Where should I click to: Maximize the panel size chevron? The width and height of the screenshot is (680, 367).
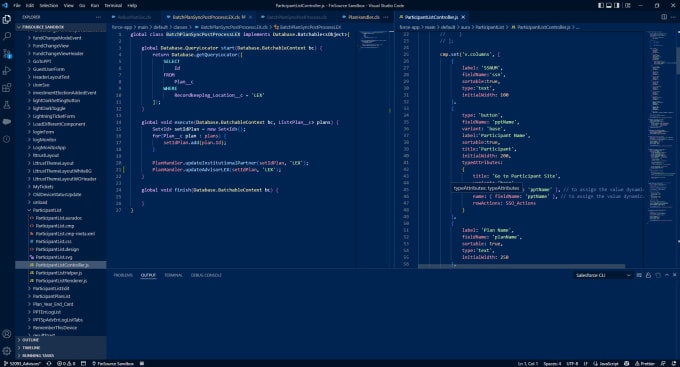(x=667, y=275)
